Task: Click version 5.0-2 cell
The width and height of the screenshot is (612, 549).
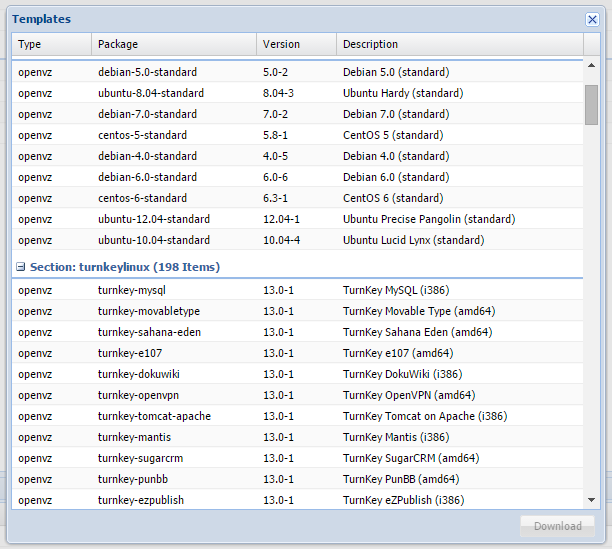Action: [x=275, y=72]
